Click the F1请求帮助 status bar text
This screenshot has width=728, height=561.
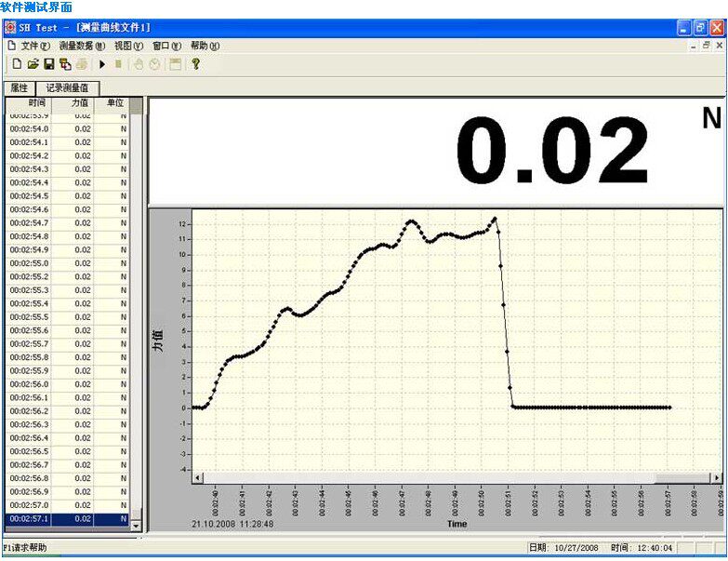(24, 548)
